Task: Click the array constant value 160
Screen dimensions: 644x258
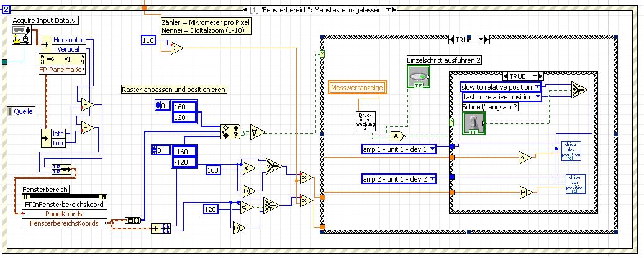Action: coord(185,107)
